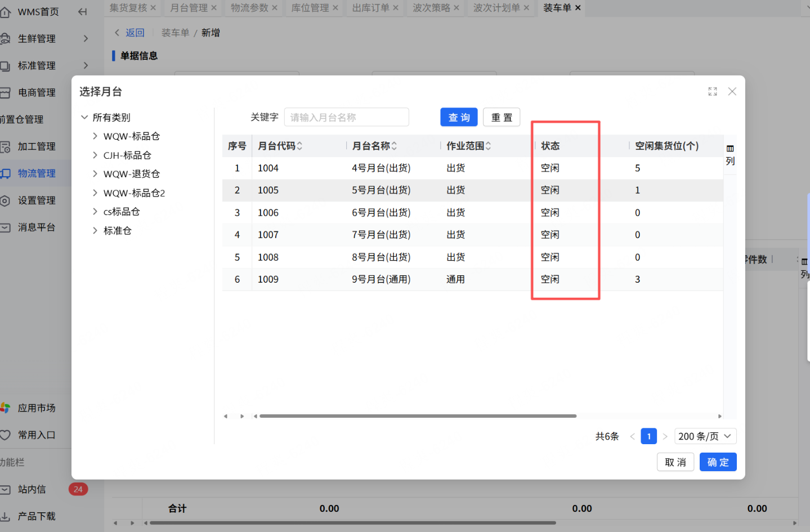This screenshot has width=810, height=532.
Task: Switch to the 出库订单 tab
Action: pyautogui.click(x=371, y=8)
